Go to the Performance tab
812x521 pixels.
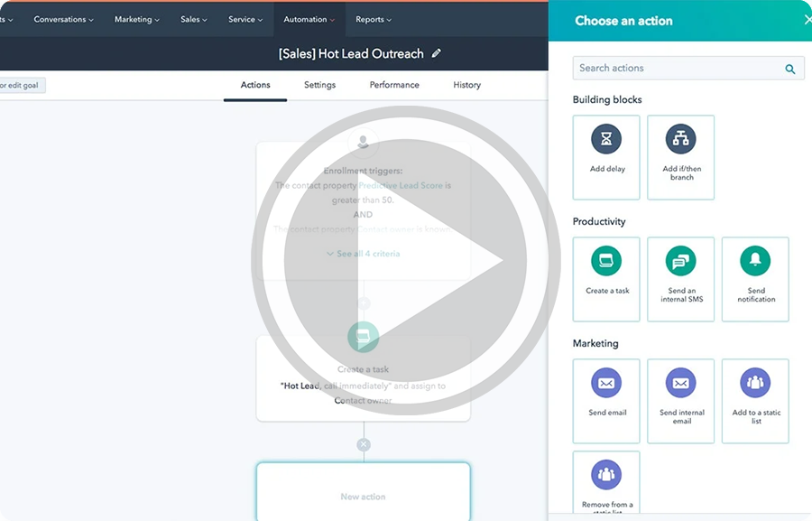coord(394,85)
